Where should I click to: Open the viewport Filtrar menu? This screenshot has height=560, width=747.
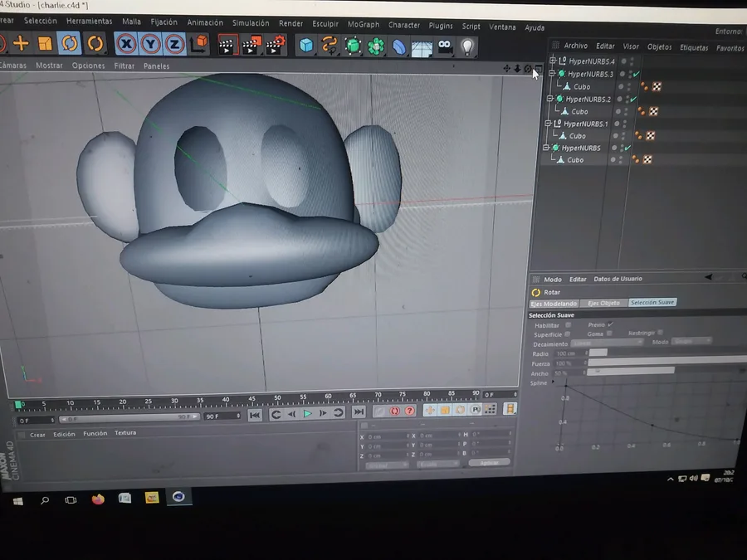tap(124, 66)
